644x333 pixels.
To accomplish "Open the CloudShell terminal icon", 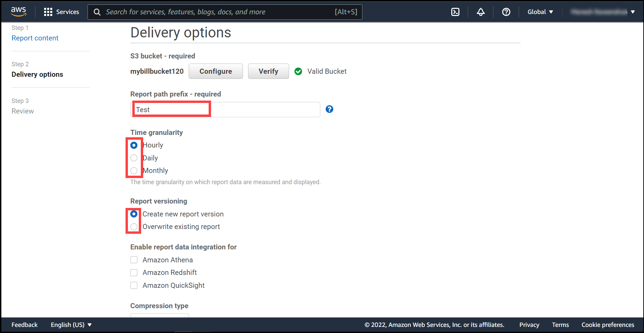I will click(455, 12).
